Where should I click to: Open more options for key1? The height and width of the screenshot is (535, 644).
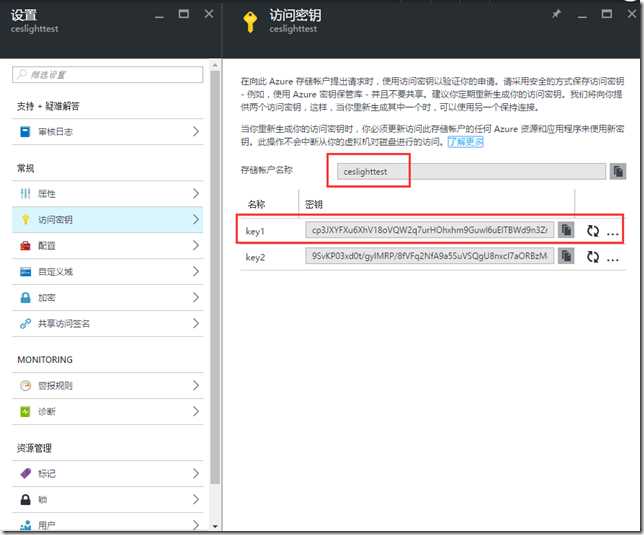click(x=613, y=234)
